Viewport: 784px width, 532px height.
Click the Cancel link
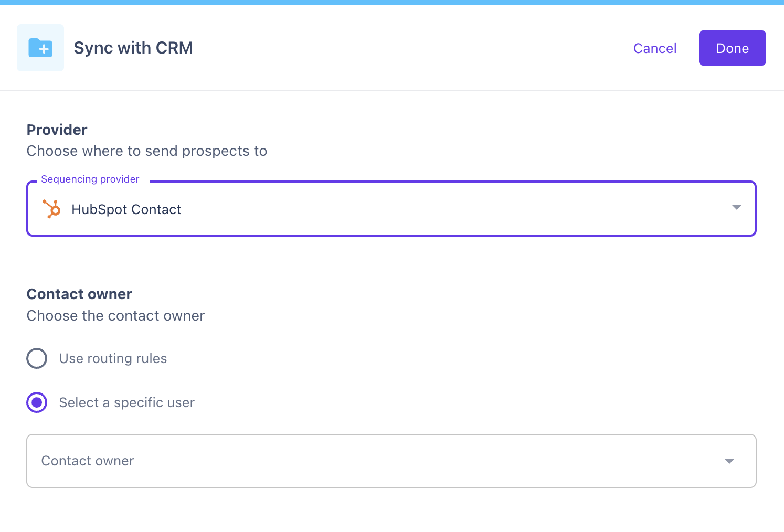tap(655, 48)
